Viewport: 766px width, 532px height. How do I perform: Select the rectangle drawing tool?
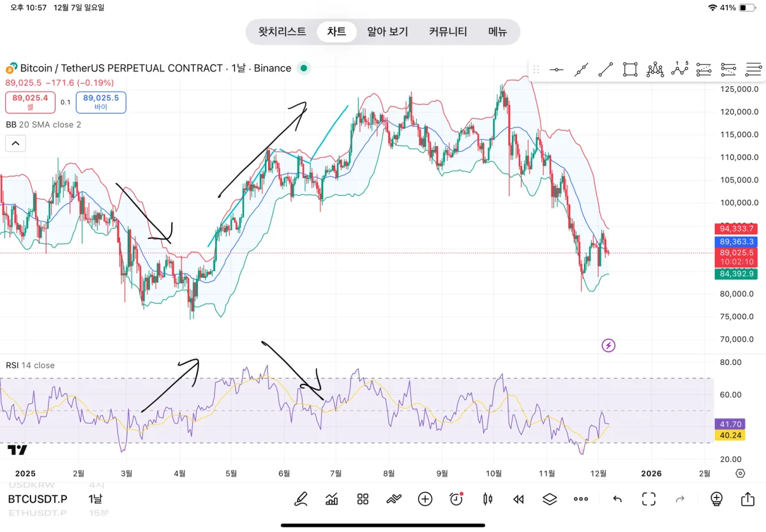pos(630,70)
